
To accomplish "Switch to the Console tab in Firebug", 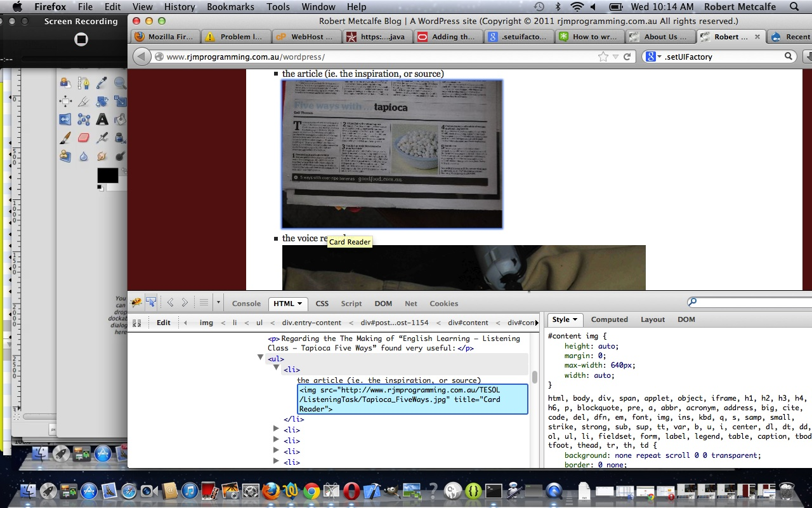I will click(x=246, y=304).
